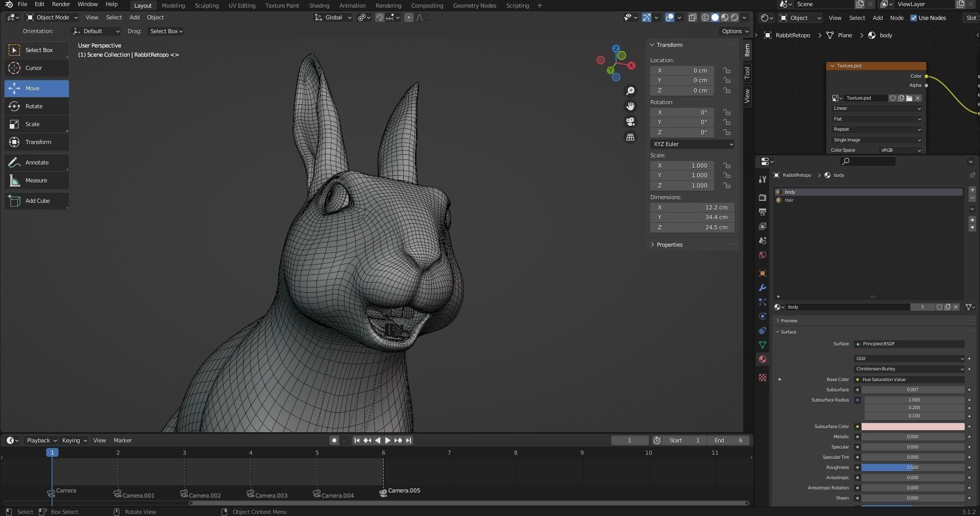Toggle auto keying record button
The image size is (980, 516).
[334, 440]
